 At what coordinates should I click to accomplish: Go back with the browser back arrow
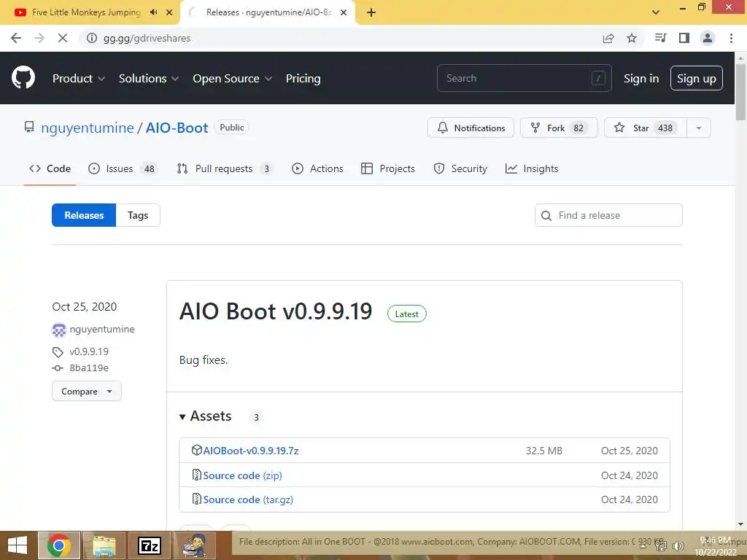coord(16,38)
